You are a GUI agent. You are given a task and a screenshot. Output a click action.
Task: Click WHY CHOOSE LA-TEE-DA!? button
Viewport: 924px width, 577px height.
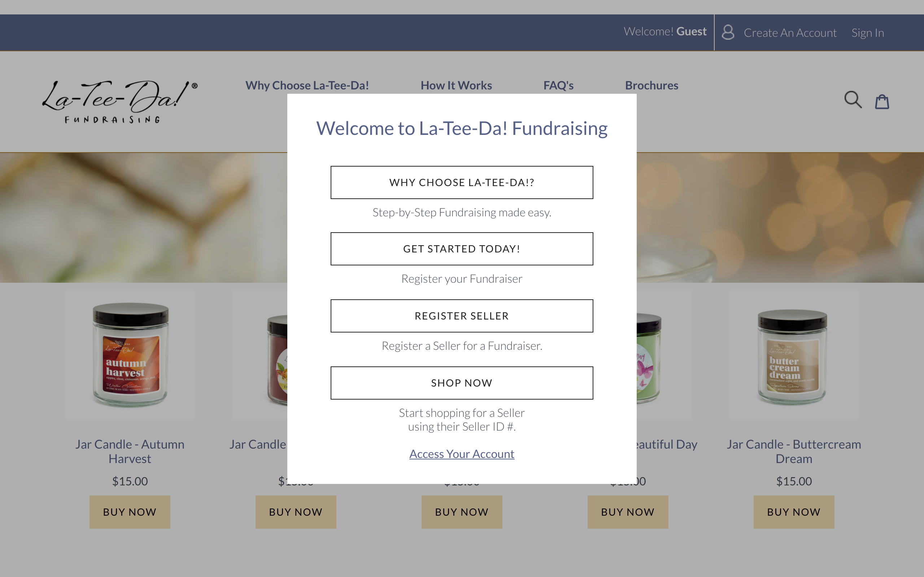(462, 182)
